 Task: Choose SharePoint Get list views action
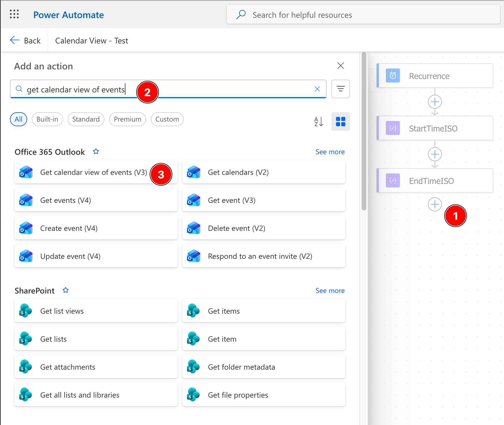[x=96, y=311]
